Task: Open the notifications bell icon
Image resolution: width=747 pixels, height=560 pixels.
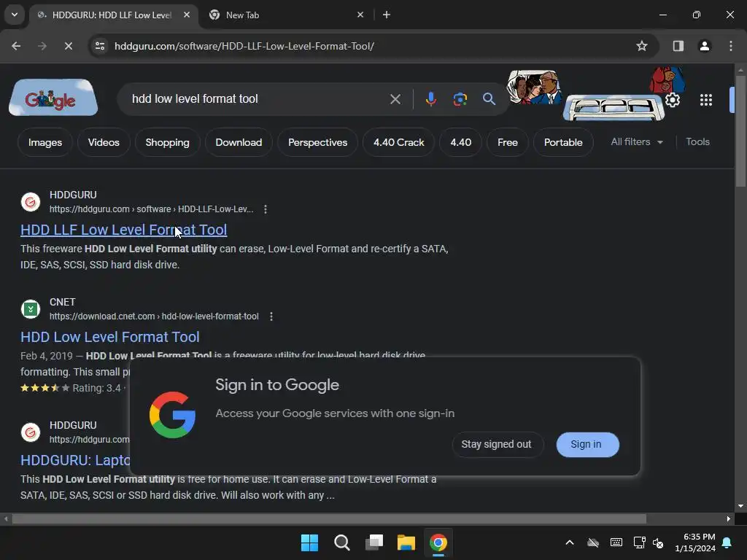Action: (727, 542)
